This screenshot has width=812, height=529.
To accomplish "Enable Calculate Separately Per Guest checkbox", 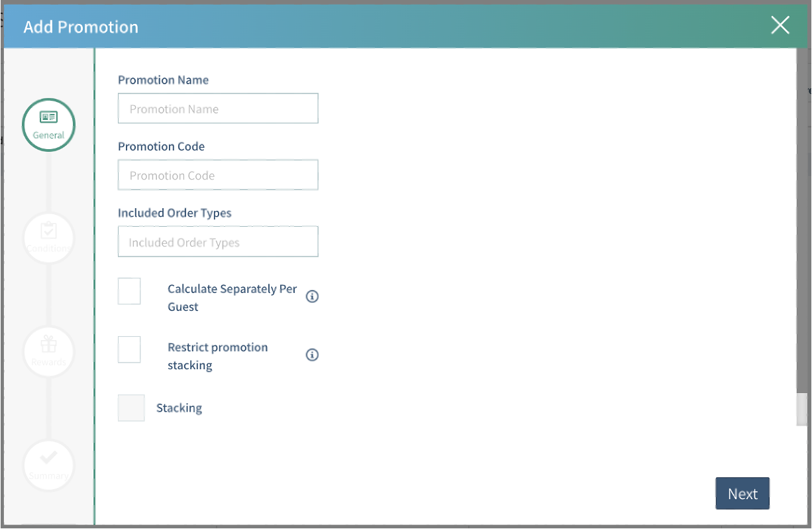I will pyautogui.click(x=129, y=292).
